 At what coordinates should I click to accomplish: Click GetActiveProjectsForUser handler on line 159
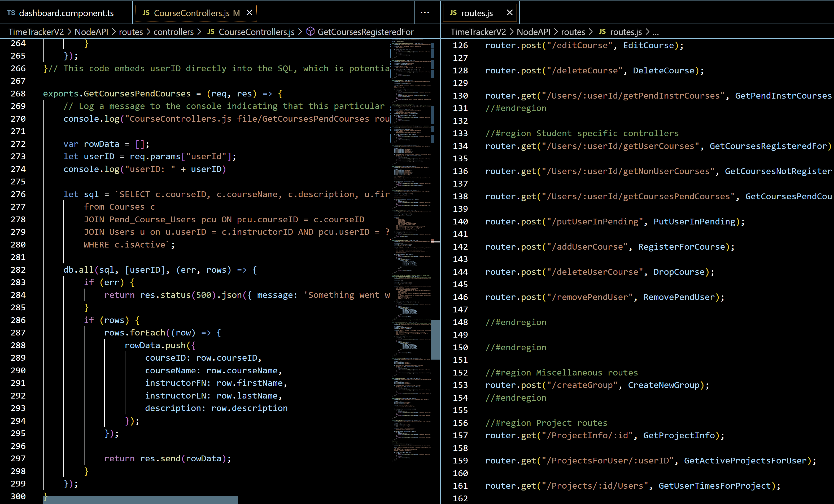tap(745, 461)
